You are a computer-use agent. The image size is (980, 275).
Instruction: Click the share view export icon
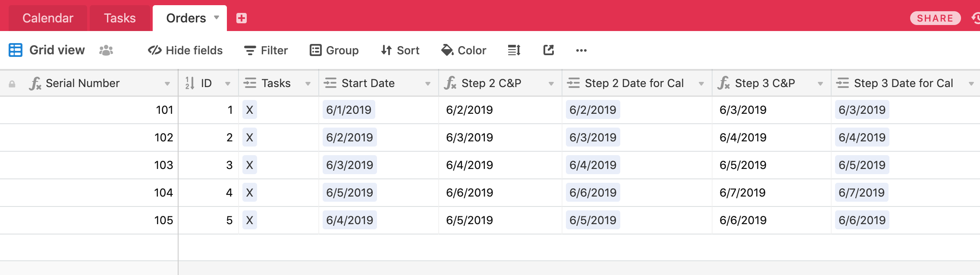[548, 50]
